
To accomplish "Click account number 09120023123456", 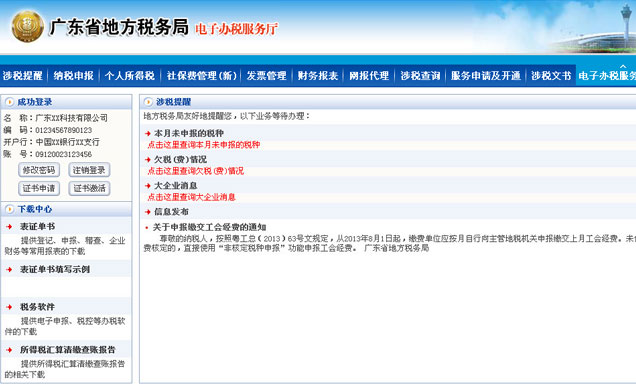I will 64,155.
